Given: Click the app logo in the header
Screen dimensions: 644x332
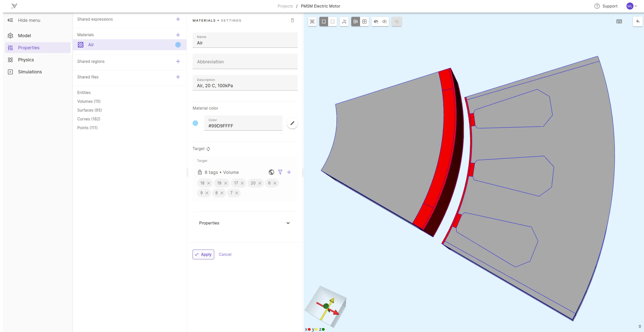Looking at the screenshot, I should pyautogui.click(x=14, y=6).
